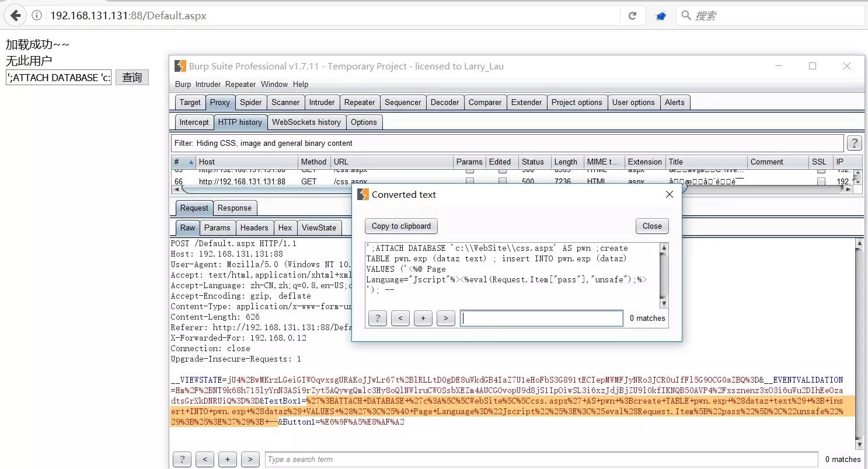Open the Help menu
Screen dimensions: 868x469
pos(301,85)
